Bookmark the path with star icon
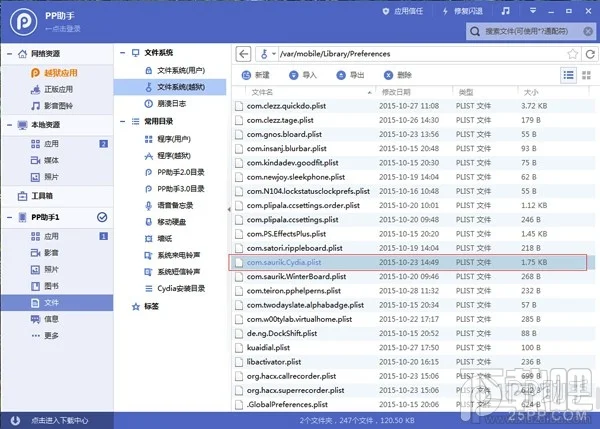Viewport: 600px width, 429px height. [572, 54]
